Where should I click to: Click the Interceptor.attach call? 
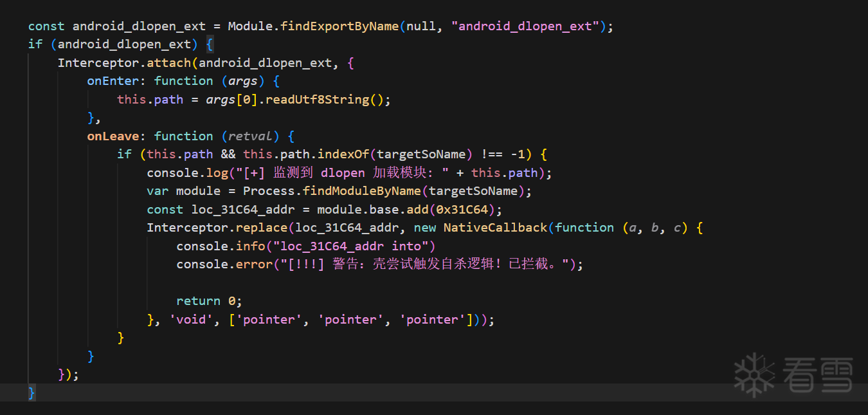click(124, 63)
